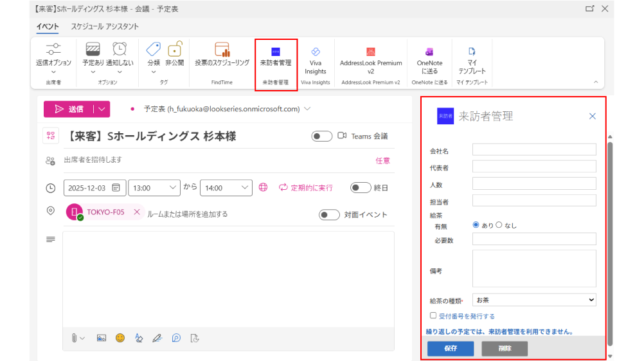
Task: Open the 来訪者管理 add-in in ribbon
Action: 275,57
